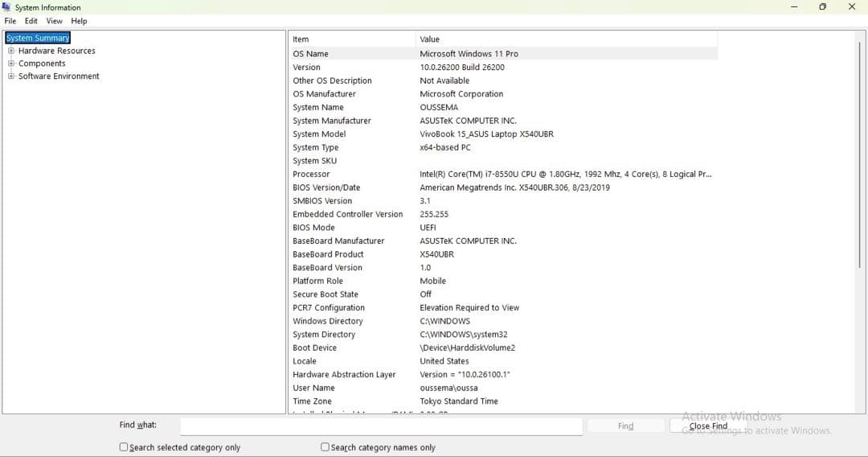The height and width of the screenshot is (457, 868).
Task: Expand the Hardware Resources node
Action: pyautogui.click(x=11, y=51)
